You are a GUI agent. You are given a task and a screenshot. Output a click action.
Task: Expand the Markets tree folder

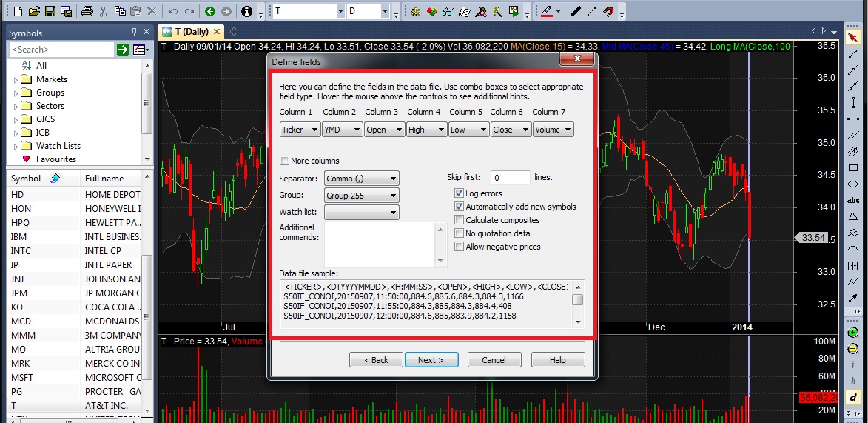[16, 80]
